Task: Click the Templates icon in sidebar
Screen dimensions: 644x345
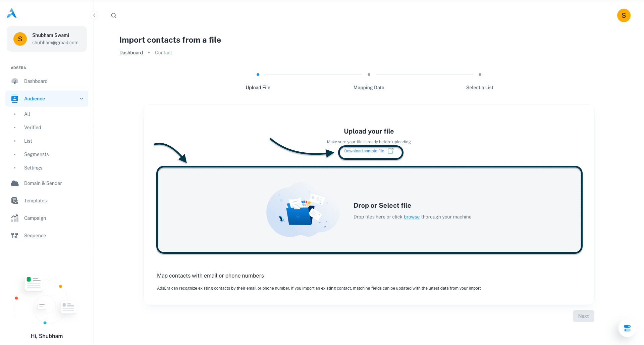Action: 15,201
